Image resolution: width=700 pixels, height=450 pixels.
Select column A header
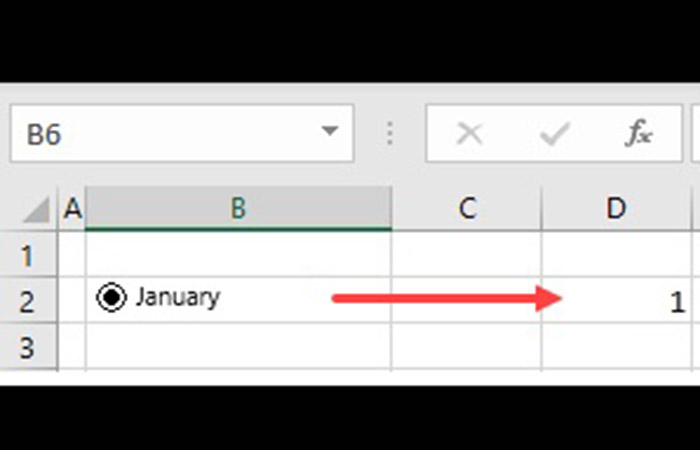[72, 208]
